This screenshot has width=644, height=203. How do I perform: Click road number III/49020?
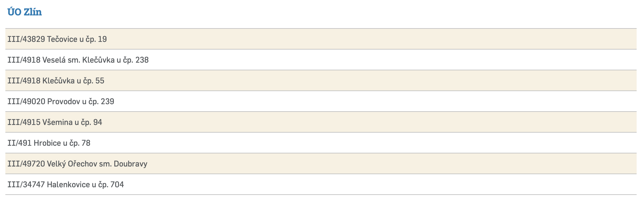click(26, 101)
